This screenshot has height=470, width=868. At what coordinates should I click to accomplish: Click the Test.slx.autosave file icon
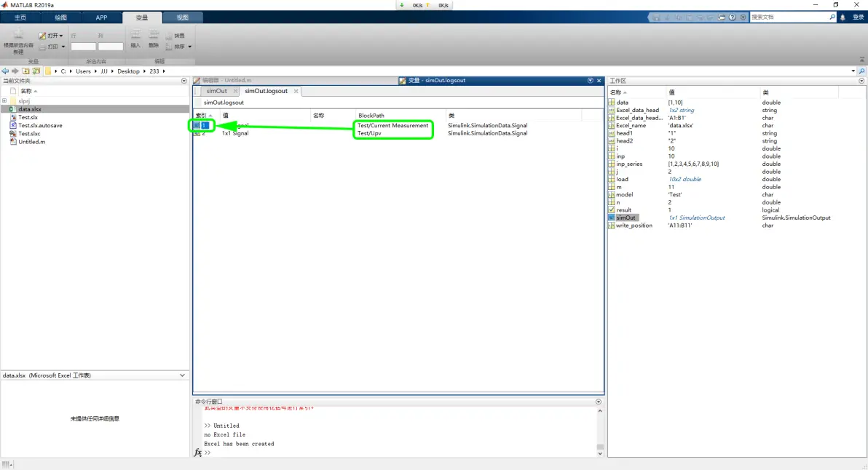(13, 126)
